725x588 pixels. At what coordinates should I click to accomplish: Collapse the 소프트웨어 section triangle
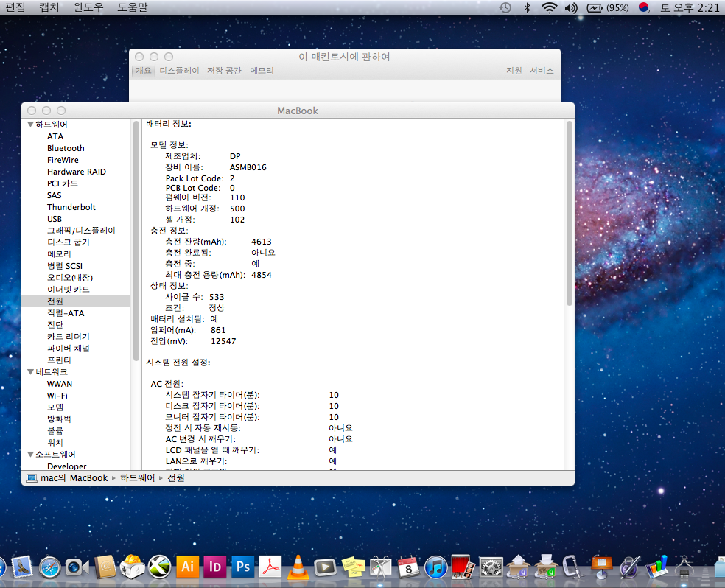pos(30,455)
